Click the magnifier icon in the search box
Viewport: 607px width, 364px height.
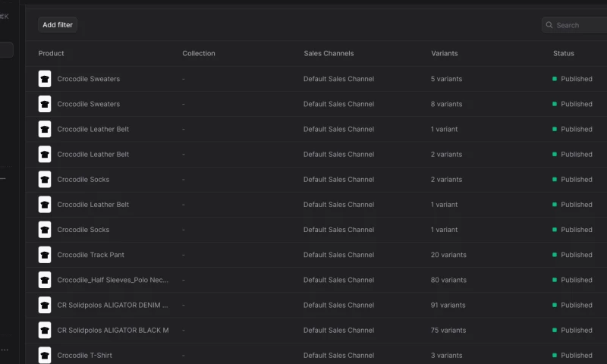[x=549, y=25]
